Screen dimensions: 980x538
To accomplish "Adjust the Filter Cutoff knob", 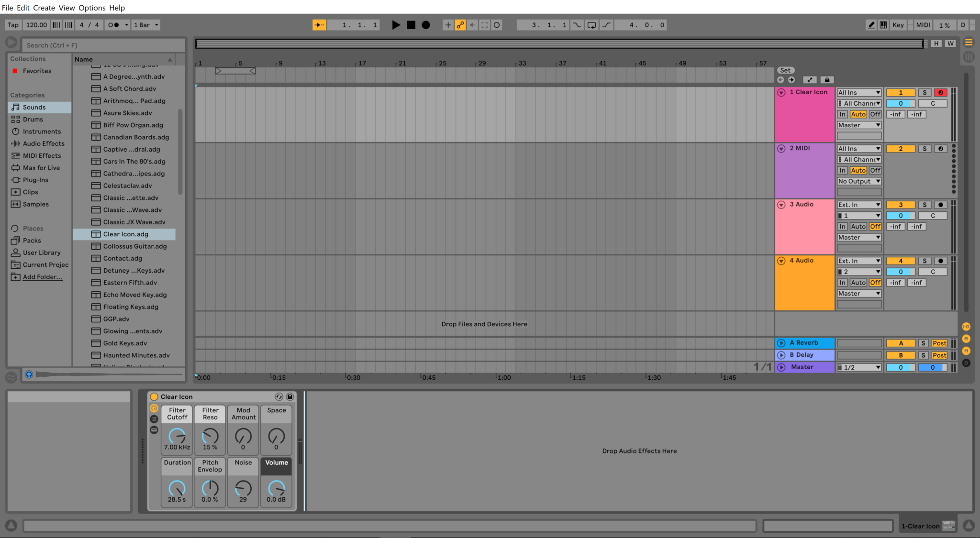I will (x=177, y=436).
